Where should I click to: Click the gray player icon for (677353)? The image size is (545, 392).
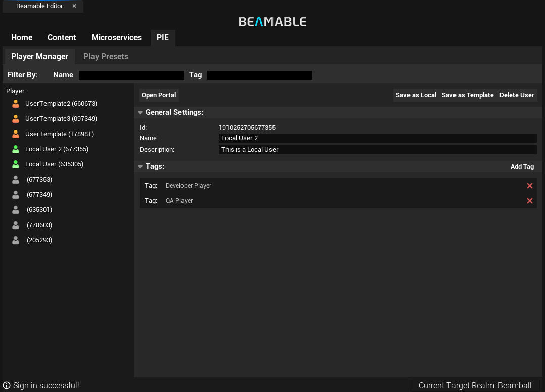tap(16, 180)
